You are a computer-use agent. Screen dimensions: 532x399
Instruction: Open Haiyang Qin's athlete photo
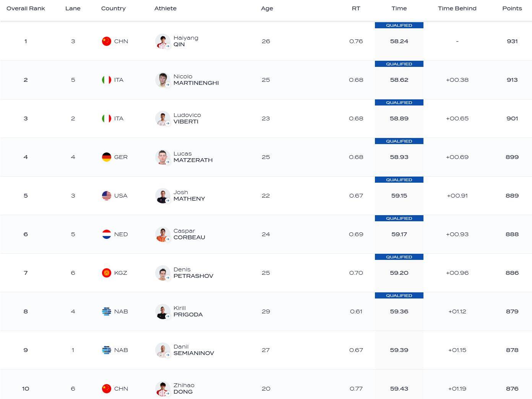coord(162,41)
